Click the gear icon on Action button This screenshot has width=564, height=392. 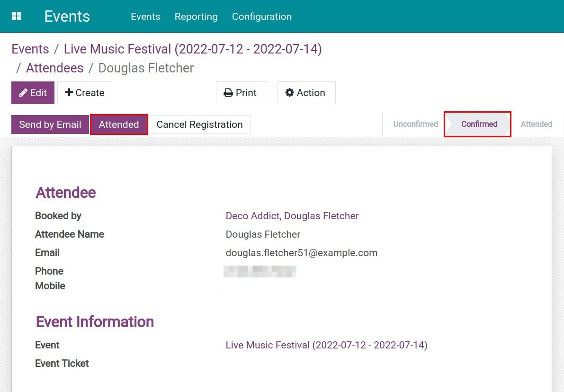(x=289, y=93)
